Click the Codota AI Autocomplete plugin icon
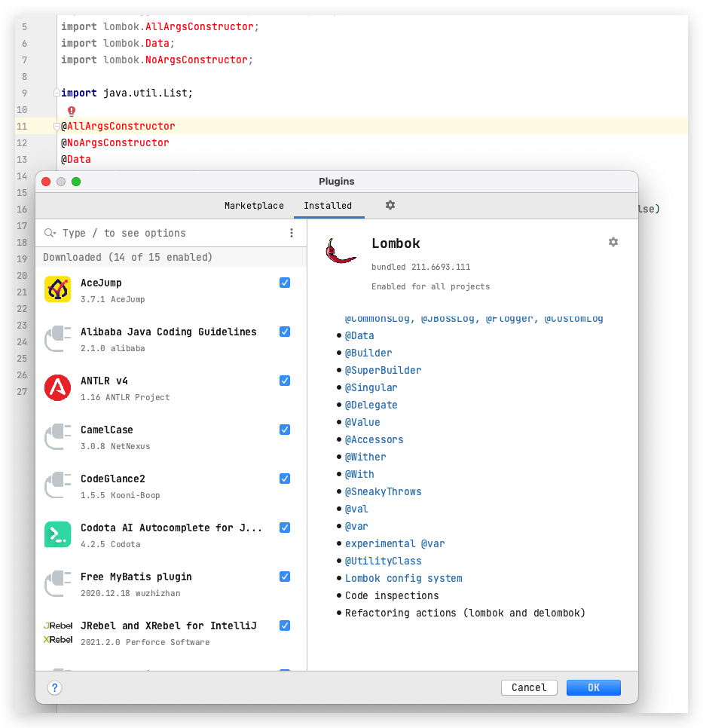Screen dimensions: 703x728 (57, 535)
